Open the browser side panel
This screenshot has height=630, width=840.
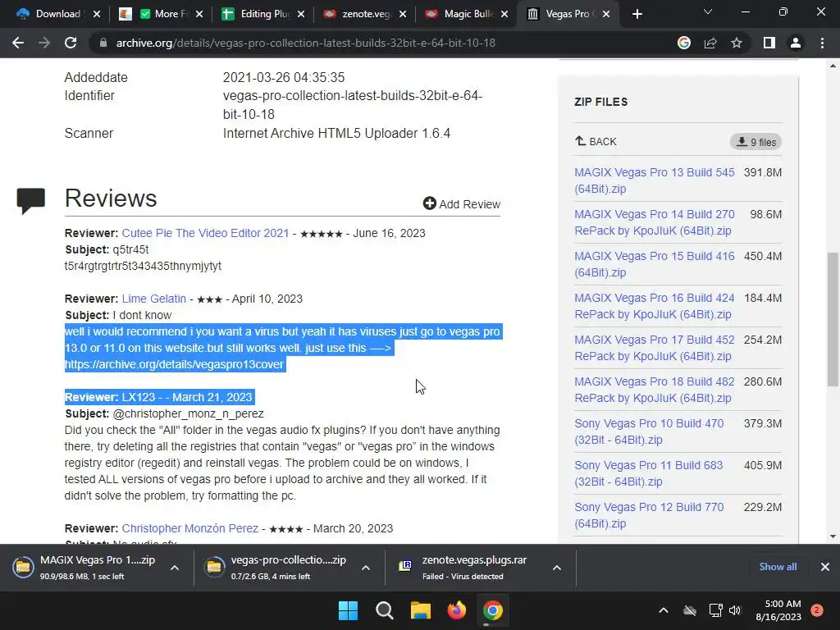[769, 43]
